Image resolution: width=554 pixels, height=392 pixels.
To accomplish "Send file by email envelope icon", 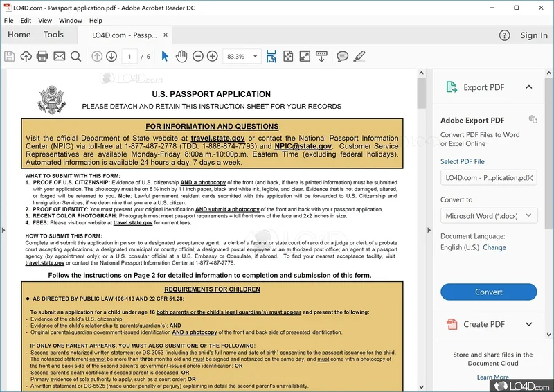I will click(x=59, y=56).
